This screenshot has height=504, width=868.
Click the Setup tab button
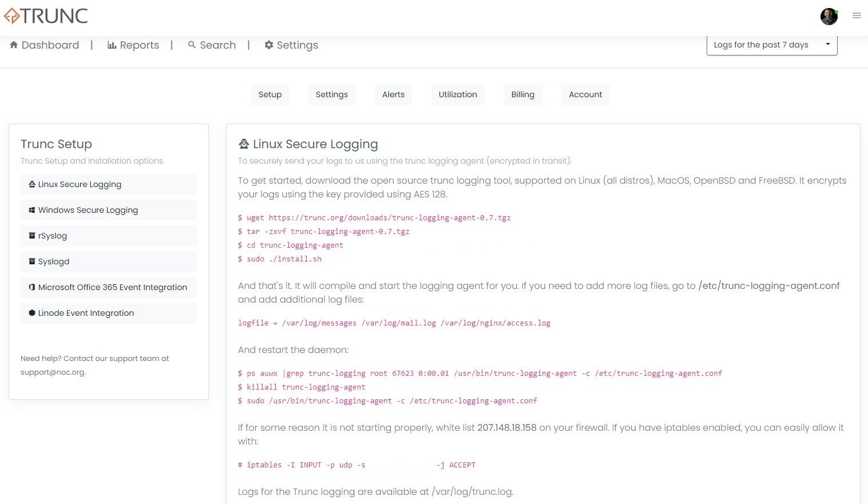pos(270,94)
